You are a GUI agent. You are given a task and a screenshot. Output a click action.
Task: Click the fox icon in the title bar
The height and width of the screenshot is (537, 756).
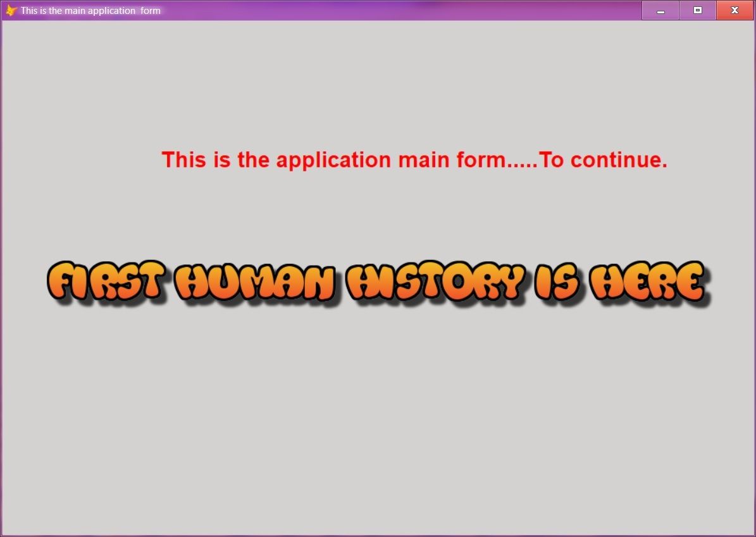10,10
